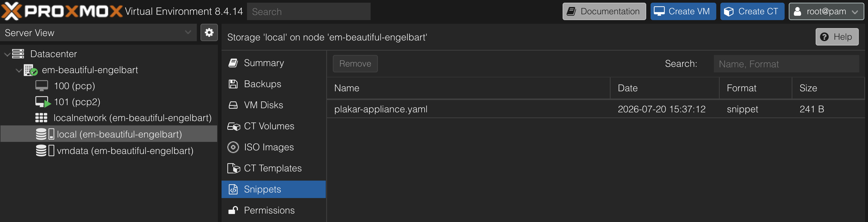Image resolution: width=868 pixels, height=222 pixels.
Task: Click the gear settings icon beside Server View
Action: pos(209,33)
